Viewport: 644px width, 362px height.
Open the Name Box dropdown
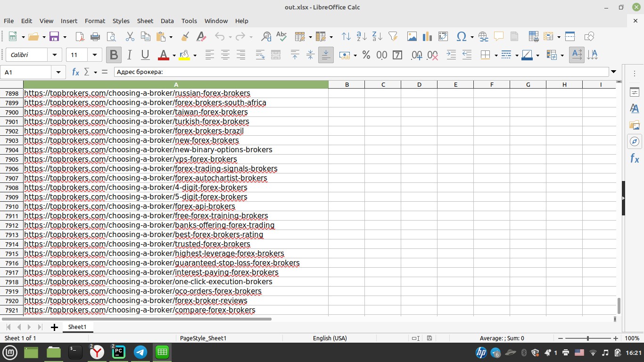pyautogui.click(x=58, y=72)
